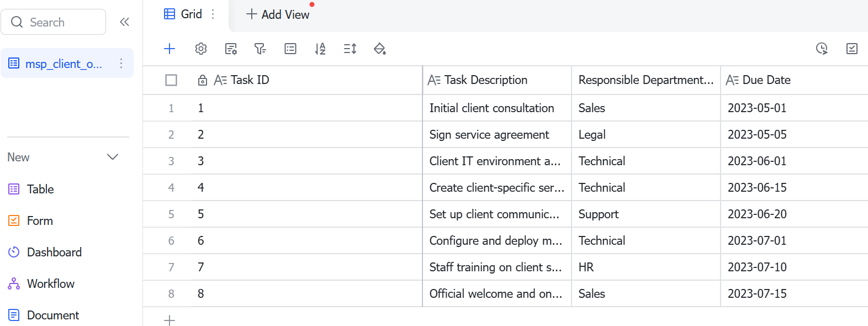Collapse the sidebar with double chevron
Viewport: 868px width, 326px height.
[124, 22]
